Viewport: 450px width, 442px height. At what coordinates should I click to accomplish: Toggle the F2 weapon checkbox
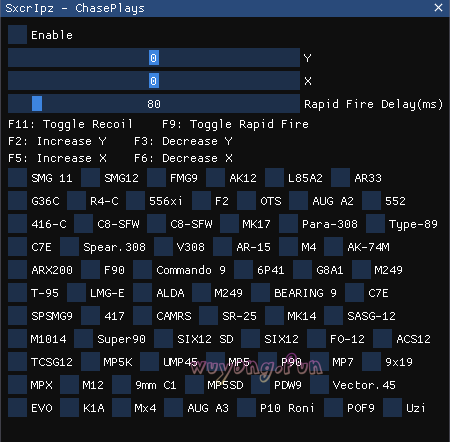[201, 201]
